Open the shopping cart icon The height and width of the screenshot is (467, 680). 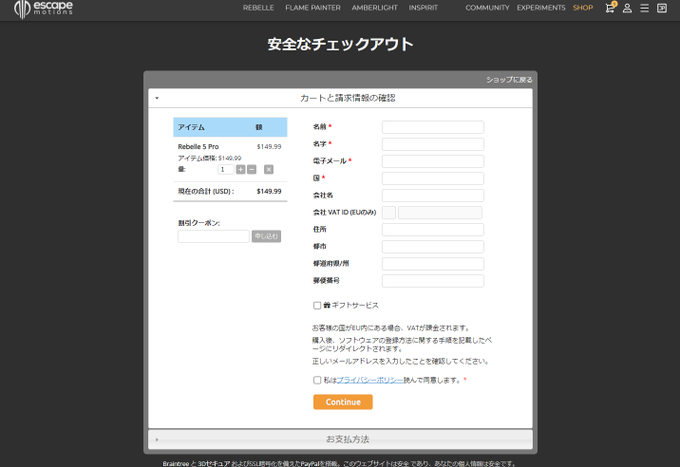point(610,7)
